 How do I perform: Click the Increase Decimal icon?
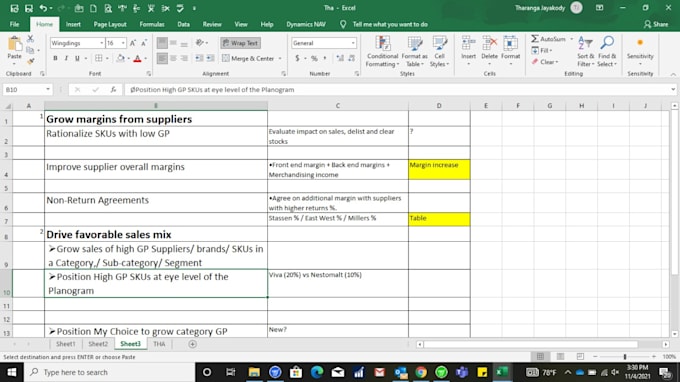(340, 58)
